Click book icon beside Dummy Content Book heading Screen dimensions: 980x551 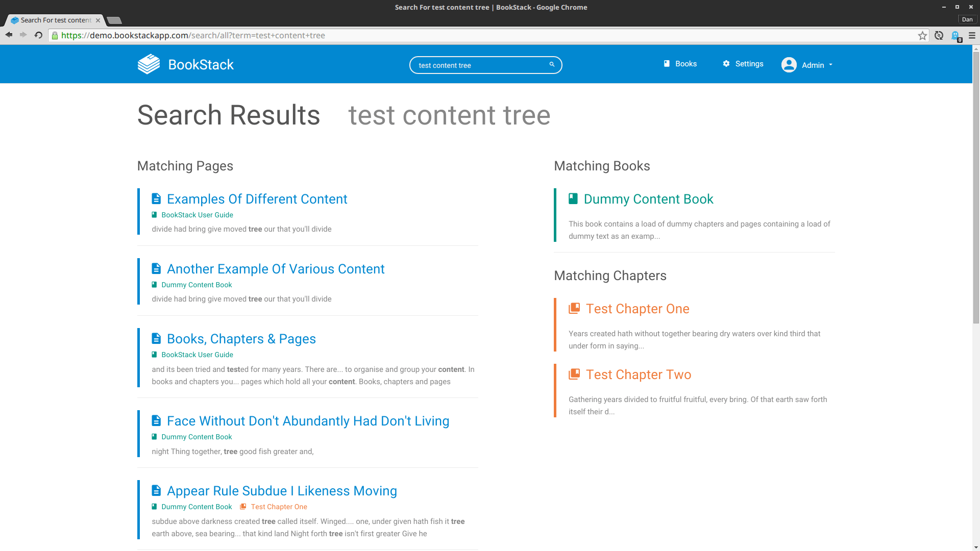[573, 199]
